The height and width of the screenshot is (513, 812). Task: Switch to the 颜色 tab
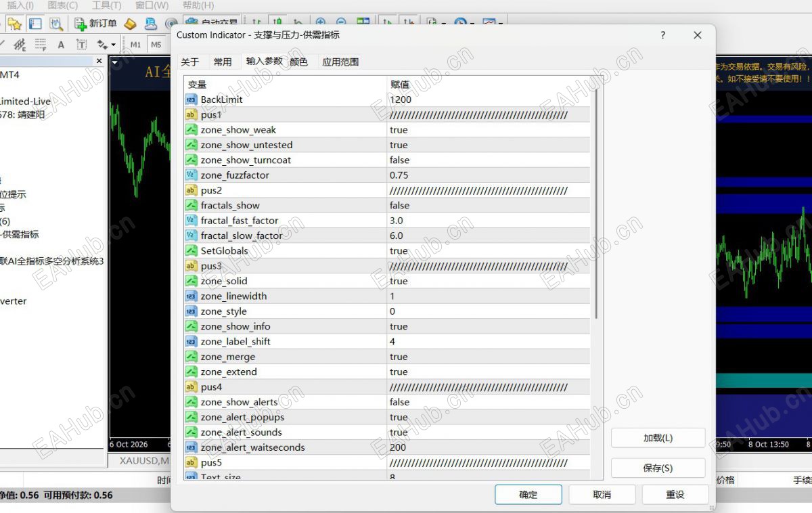(x=298, y=62)
